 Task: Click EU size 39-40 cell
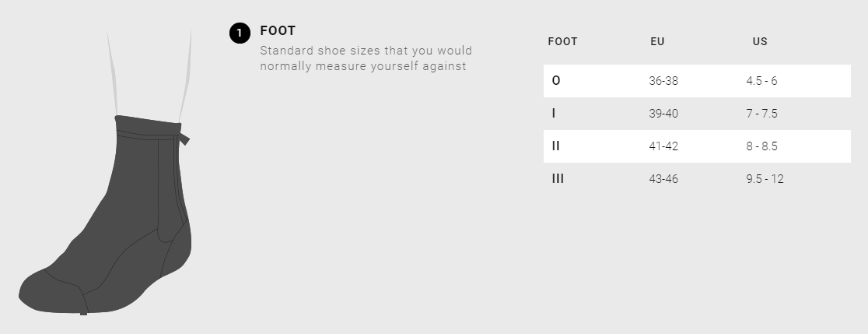pyautogui.click(x=663, y=114)
